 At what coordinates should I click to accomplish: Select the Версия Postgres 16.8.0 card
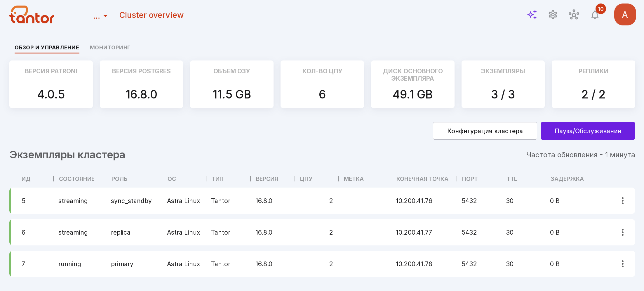coord(141,84)
